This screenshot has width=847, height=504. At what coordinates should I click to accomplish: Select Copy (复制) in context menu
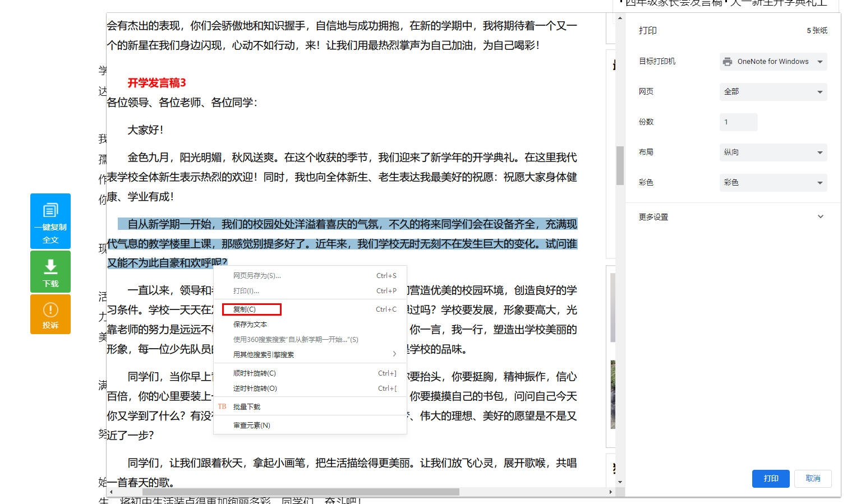click(x=310, y=309)
